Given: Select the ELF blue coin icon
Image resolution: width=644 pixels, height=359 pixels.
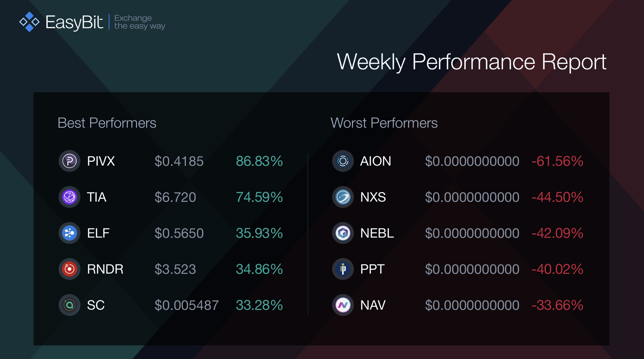Looking at the screenshot, I should coord(70,233).
